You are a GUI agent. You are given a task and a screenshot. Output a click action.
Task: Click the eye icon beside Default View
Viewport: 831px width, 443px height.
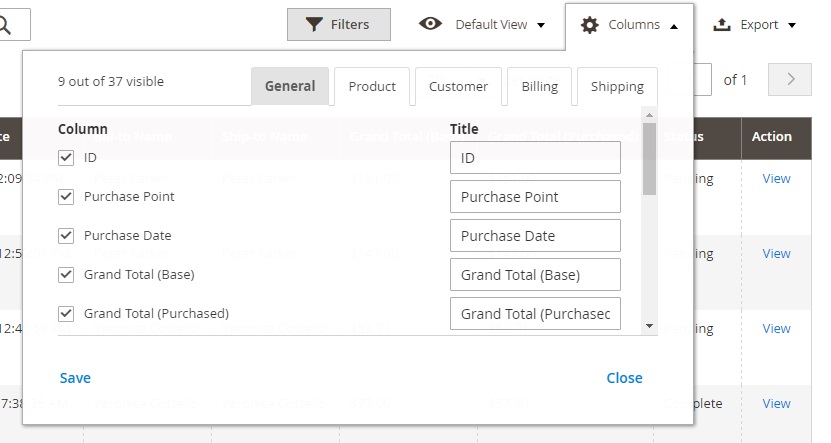(430, 24)
